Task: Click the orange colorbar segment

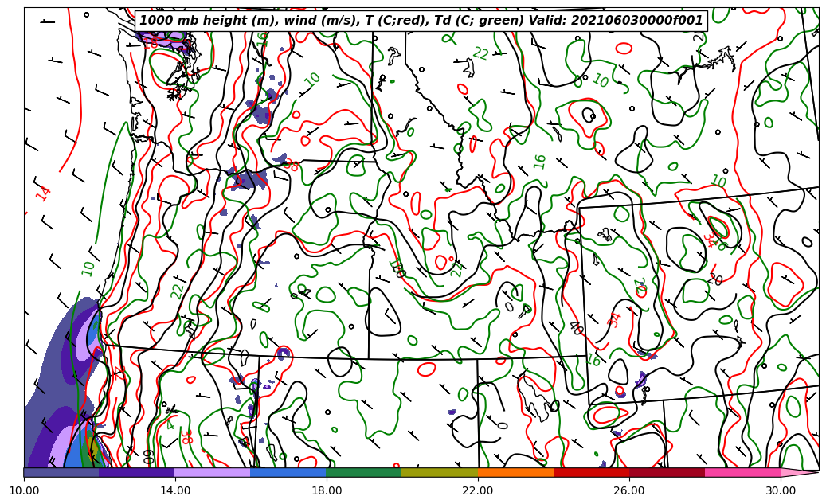Action: [515, 473]
